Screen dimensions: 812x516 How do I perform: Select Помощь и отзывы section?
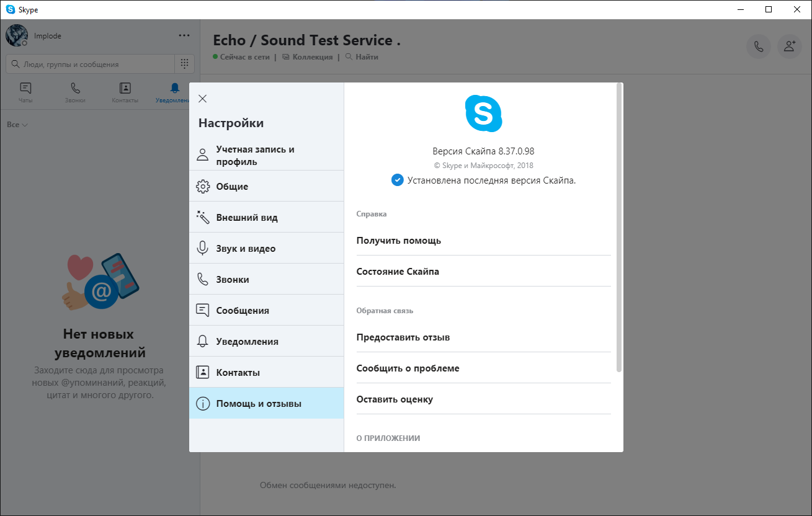[x=266, y=403]
